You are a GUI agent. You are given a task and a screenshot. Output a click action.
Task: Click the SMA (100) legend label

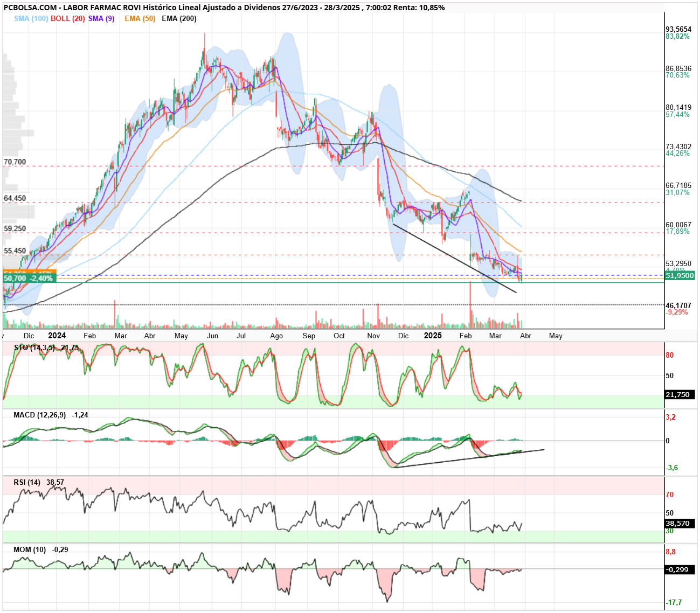tap(31, 18)
